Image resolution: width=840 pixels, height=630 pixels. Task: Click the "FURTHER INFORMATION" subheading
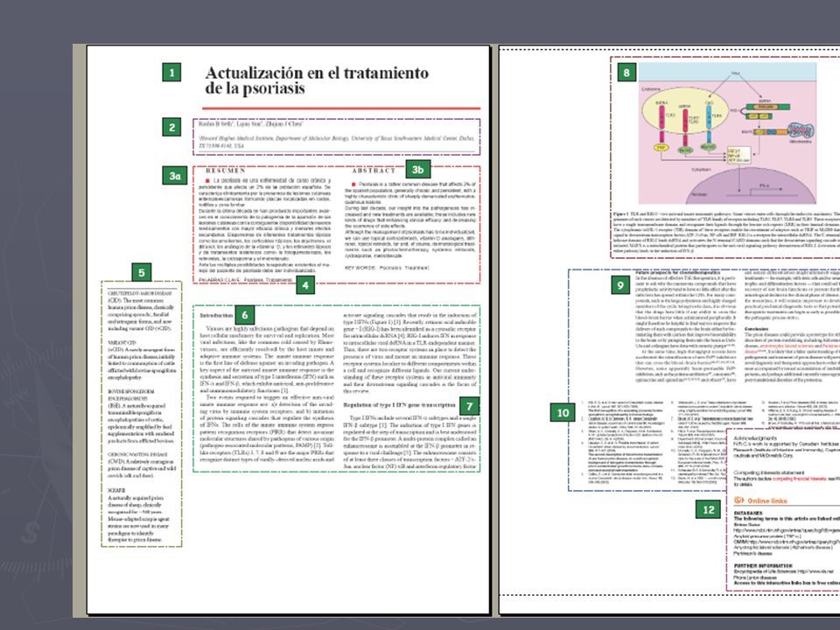coord(763,566)
